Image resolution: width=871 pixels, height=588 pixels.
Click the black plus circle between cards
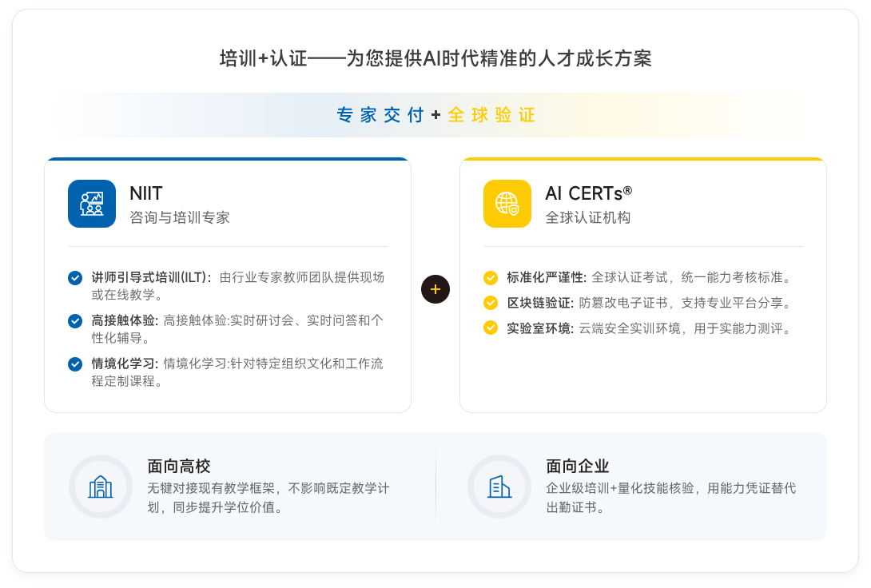[x=435, y=289]
